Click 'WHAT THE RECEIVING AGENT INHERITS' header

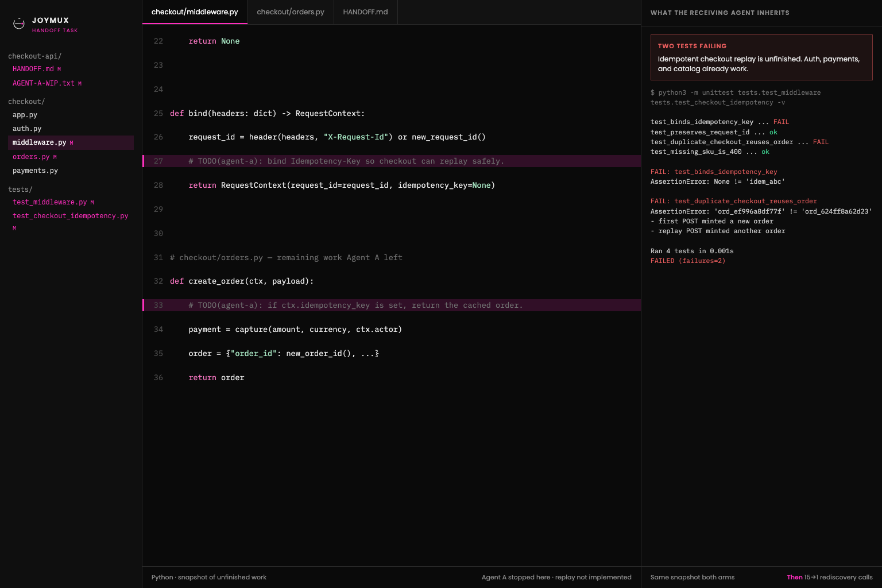pyautogui.click(x=719, y=13)
